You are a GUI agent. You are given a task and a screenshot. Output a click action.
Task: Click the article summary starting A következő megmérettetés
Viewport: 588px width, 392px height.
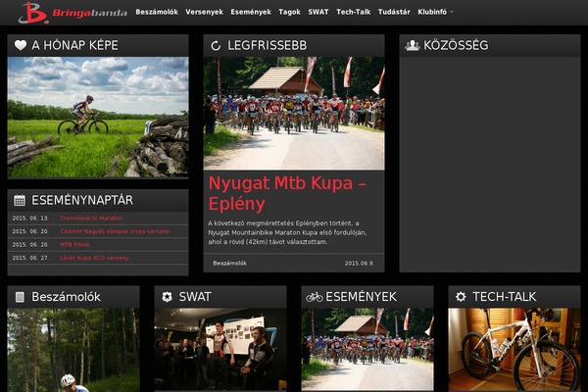click(287, 232)
